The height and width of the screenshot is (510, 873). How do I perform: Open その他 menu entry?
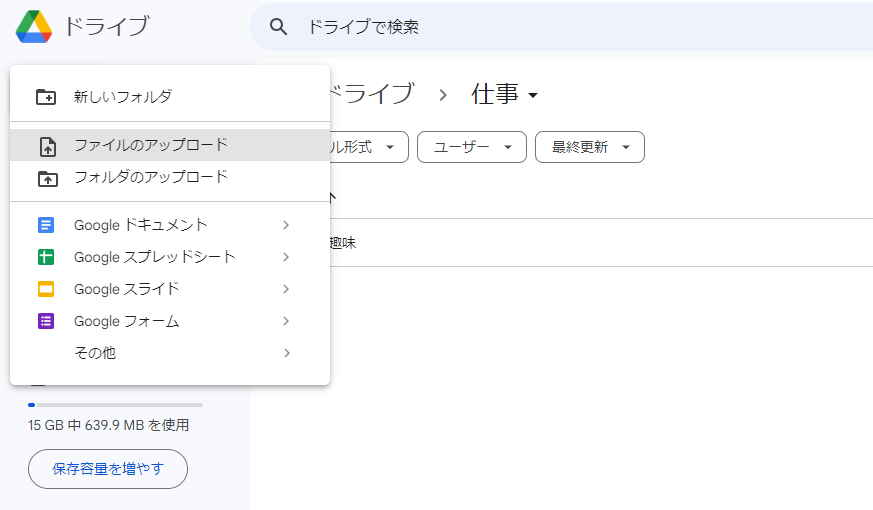pyautogui.click(x=170, y=353)
